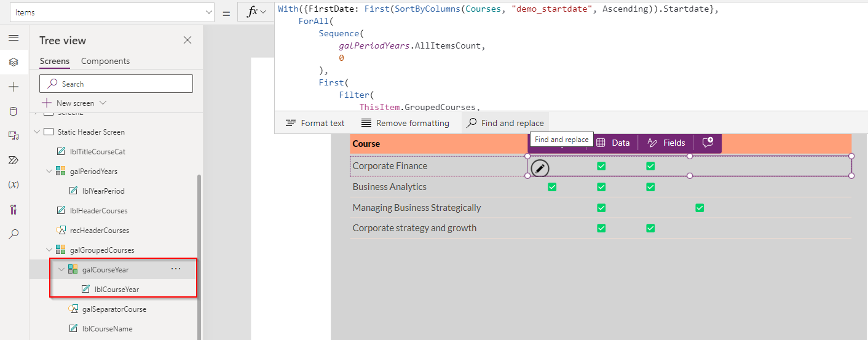
Task: Select lblHeaderCourses in the tree
Action: click(x=98, y=210)
